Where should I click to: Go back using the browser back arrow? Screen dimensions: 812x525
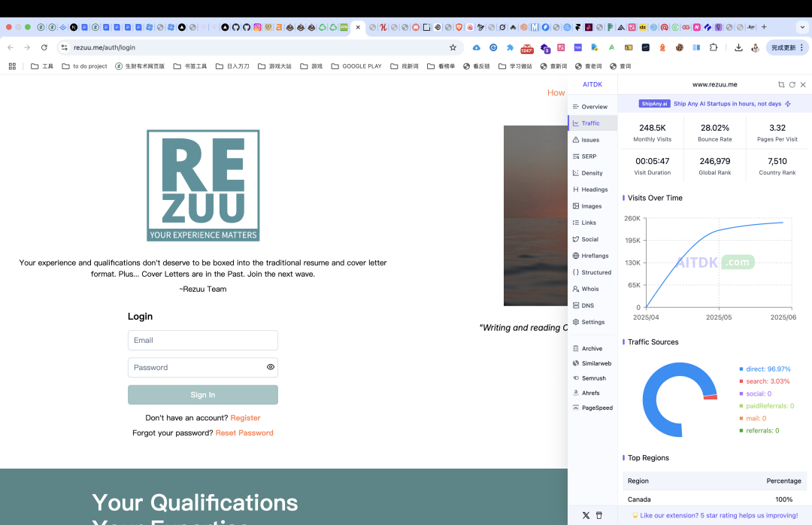point(11,47)
